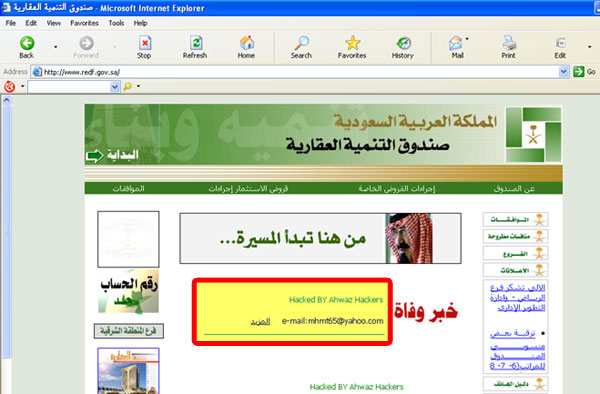Image resolution: width=600 pixels, height=394 pixels.
Task: Open the Edit menu
Action: point(31,23)
